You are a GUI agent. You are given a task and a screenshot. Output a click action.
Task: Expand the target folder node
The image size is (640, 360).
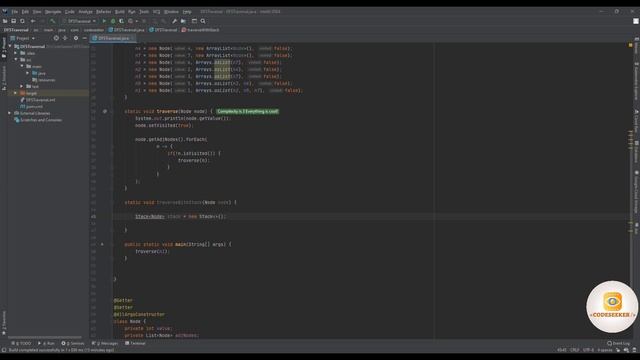[16, 93]
